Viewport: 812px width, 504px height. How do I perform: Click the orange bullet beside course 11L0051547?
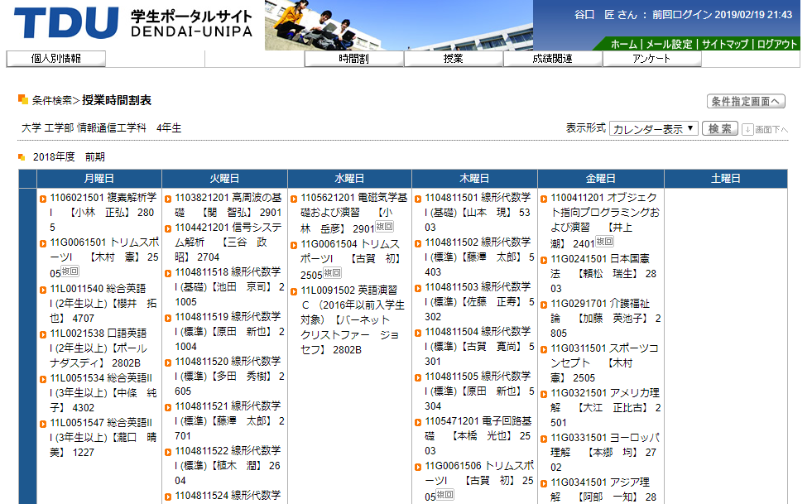pyautogui.click(x=43, y=425)
